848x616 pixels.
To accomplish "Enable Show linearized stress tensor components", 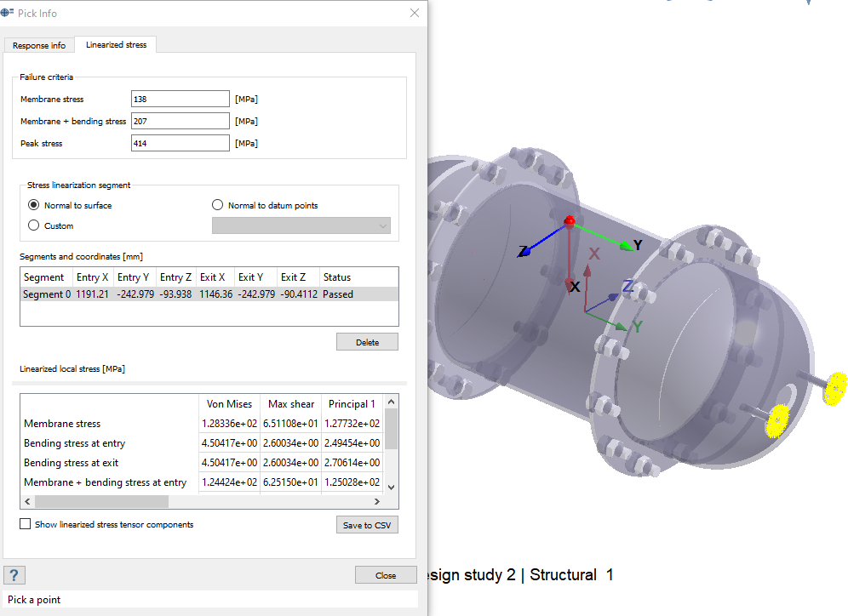I will point(26,524).
